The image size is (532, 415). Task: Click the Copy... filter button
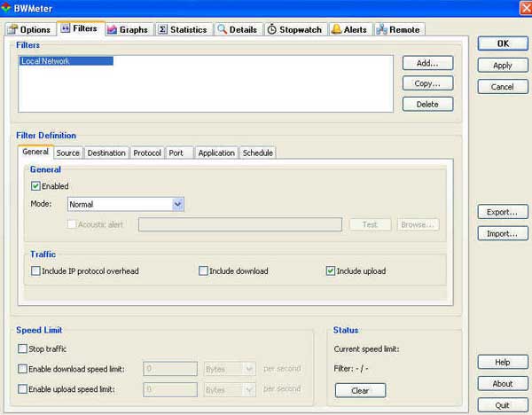427,83
